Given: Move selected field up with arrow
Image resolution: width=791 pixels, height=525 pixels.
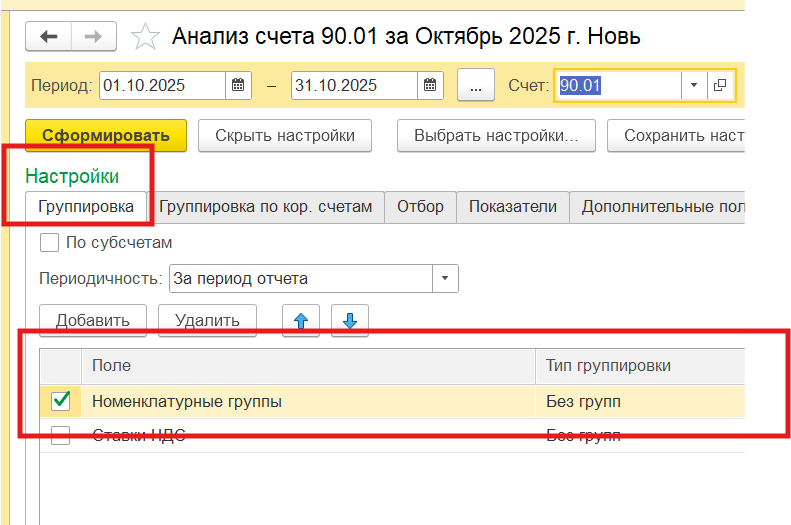Looking at the screenshot, I should pyautogui.click(x=300, y=320).
